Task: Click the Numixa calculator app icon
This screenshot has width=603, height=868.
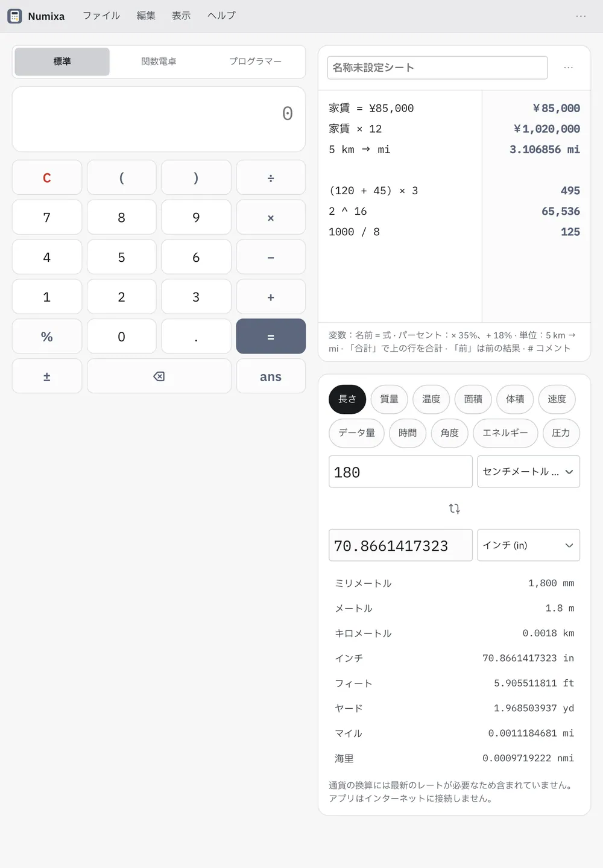Action: pyautogui.click(x=14, y=16)
